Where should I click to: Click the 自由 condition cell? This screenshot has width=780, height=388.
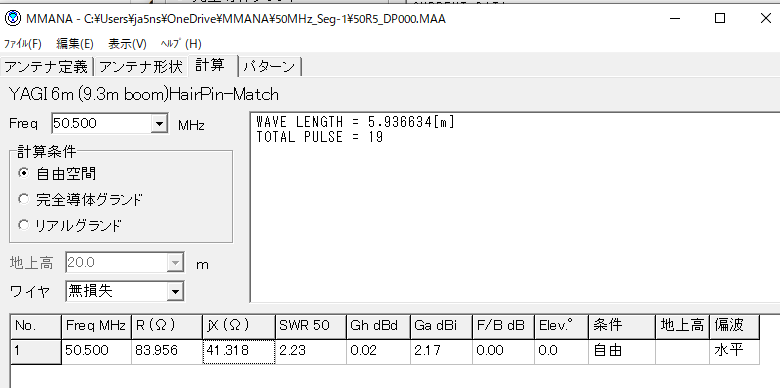[x=622, y=351]
